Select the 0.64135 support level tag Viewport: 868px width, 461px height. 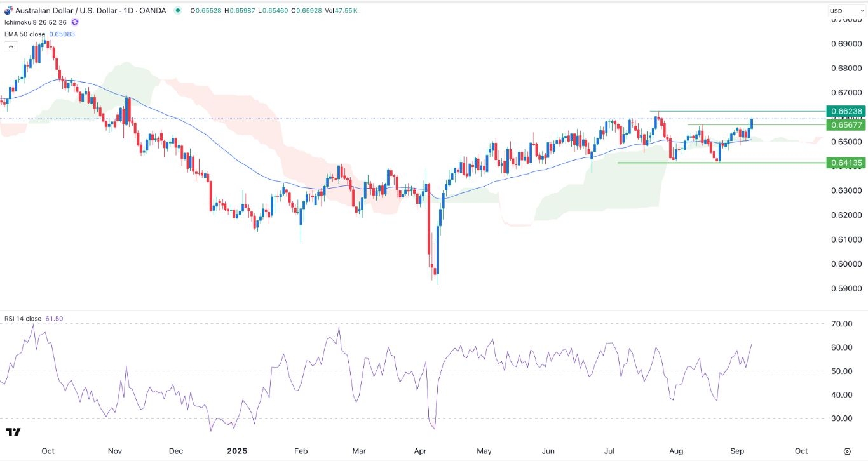[x=848, y=163]
